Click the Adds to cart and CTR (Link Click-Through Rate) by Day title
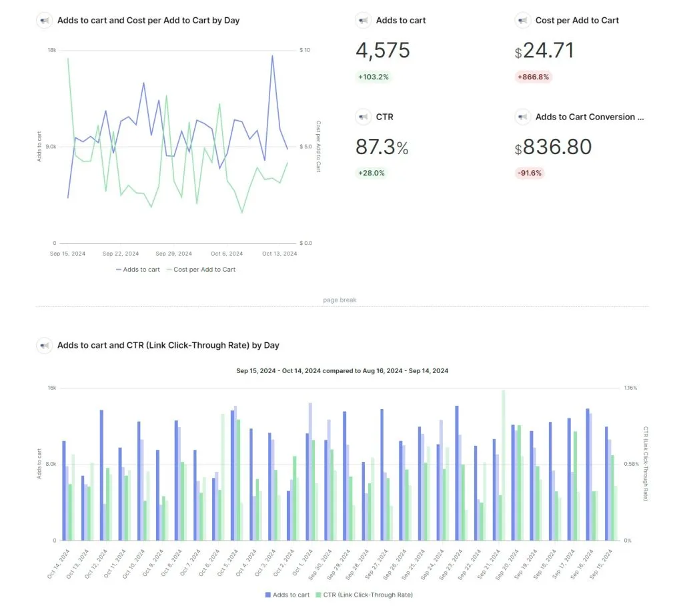 pyautogui.click(x=168, y=345)
